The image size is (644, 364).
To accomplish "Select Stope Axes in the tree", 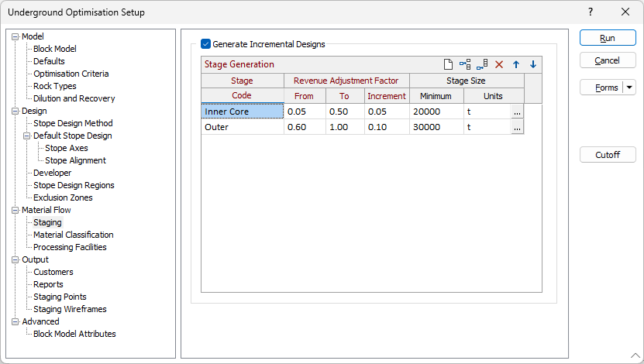I will tap(66, 148).
